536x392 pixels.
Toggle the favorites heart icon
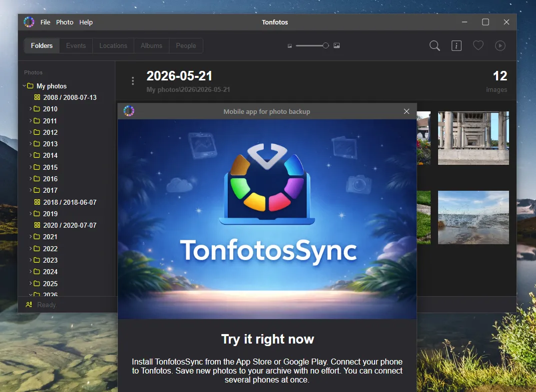[x=478, y=45]
